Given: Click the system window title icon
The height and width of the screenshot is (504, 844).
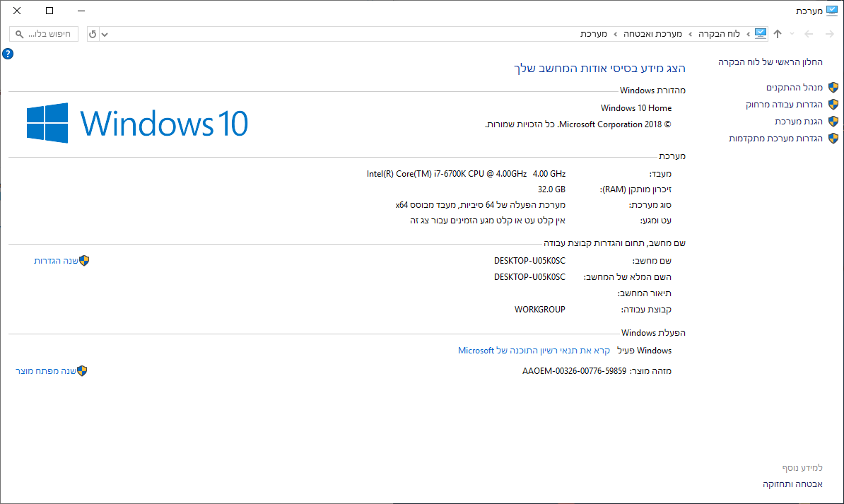Looking at the screenshot, I should 831,11.
